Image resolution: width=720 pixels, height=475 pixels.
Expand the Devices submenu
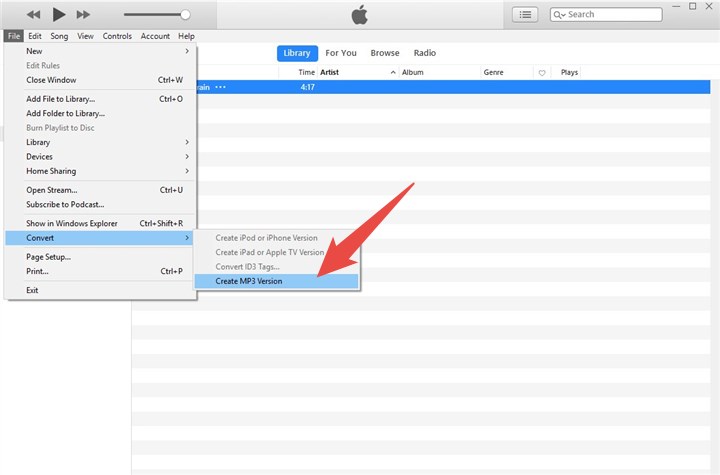coord(101,157)
